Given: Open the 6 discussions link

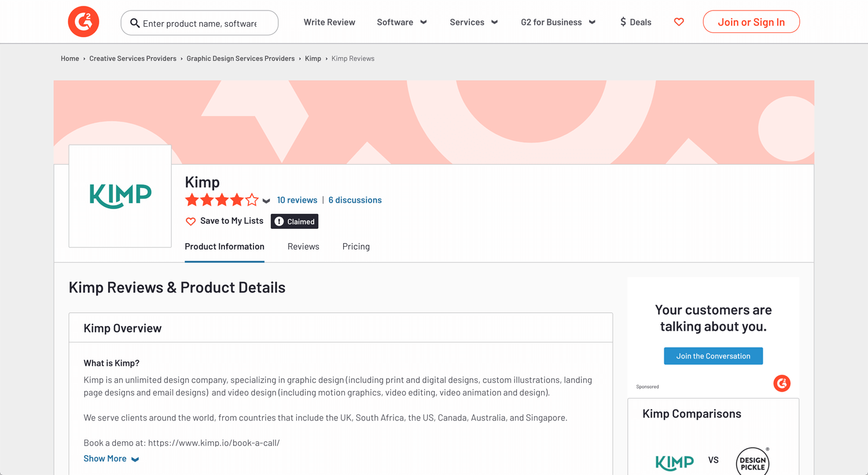Looking at the screenshot, I should tap(355, 200).
